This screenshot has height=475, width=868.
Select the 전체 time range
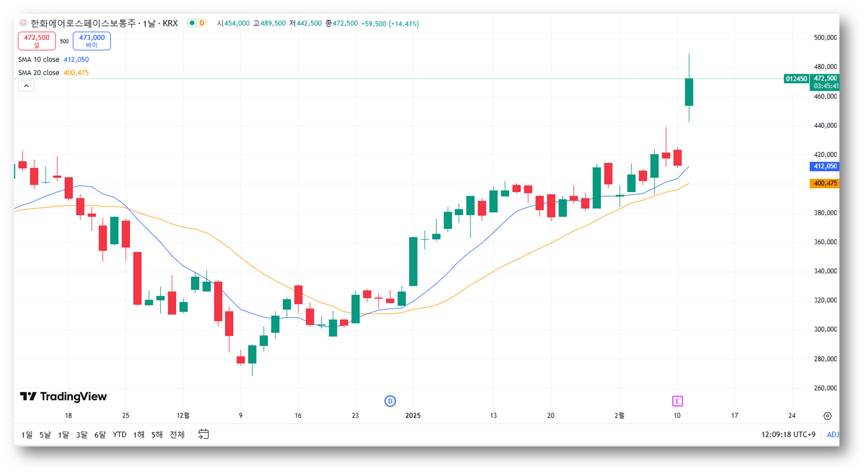[177, 435]
